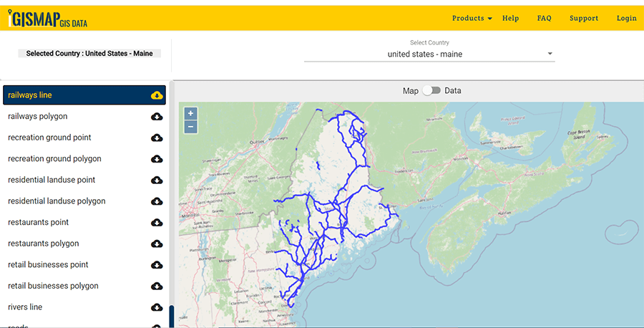Download the railways polygon layer
The image size is (644, 328).
coord(157,117)
